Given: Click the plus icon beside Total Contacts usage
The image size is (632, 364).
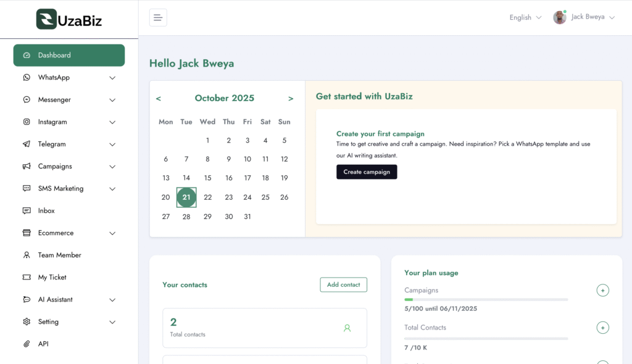Looking at the screenshot, I should tap(602, 328).
